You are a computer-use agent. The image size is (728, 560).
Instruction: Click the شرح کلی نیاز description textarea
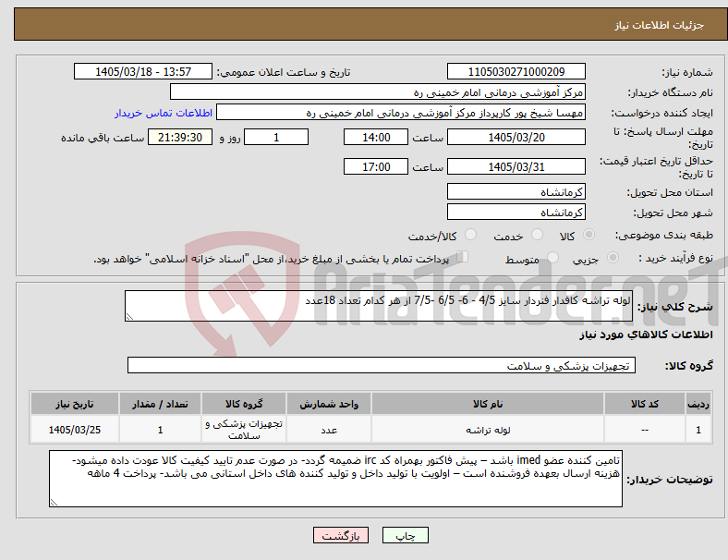pyautogui.click(x=379, y=306)
